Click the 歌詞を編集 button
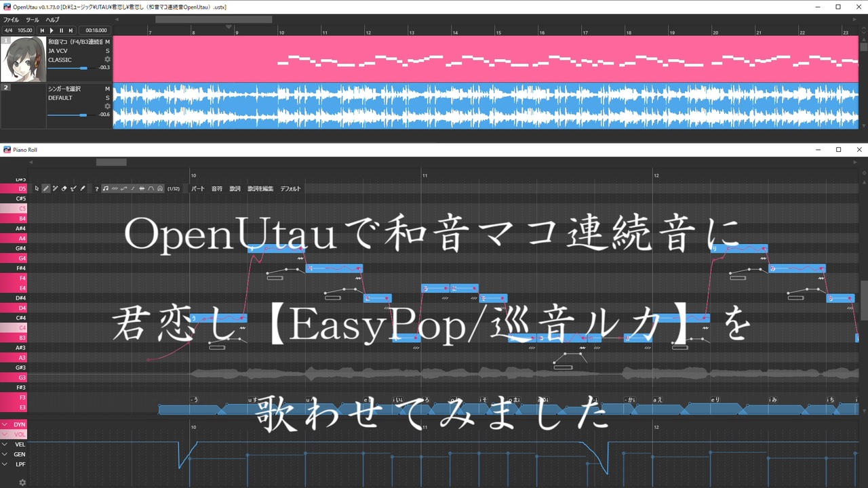This screenshot has height=488, width=868. pos(260,188)
